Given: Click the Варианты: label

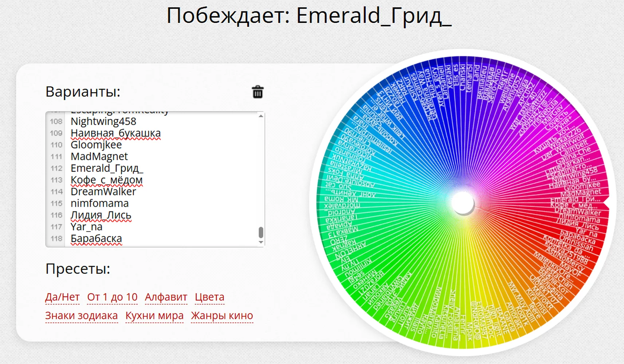Looking at the screenshot, I should point(83,92).
